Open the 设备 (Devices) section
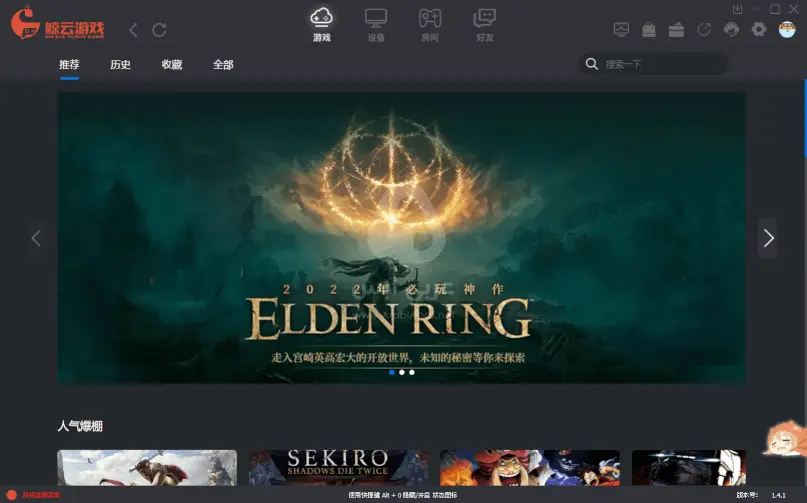Image resolution: width=807 pixels, height=503 pixels. tap(375, 24)
